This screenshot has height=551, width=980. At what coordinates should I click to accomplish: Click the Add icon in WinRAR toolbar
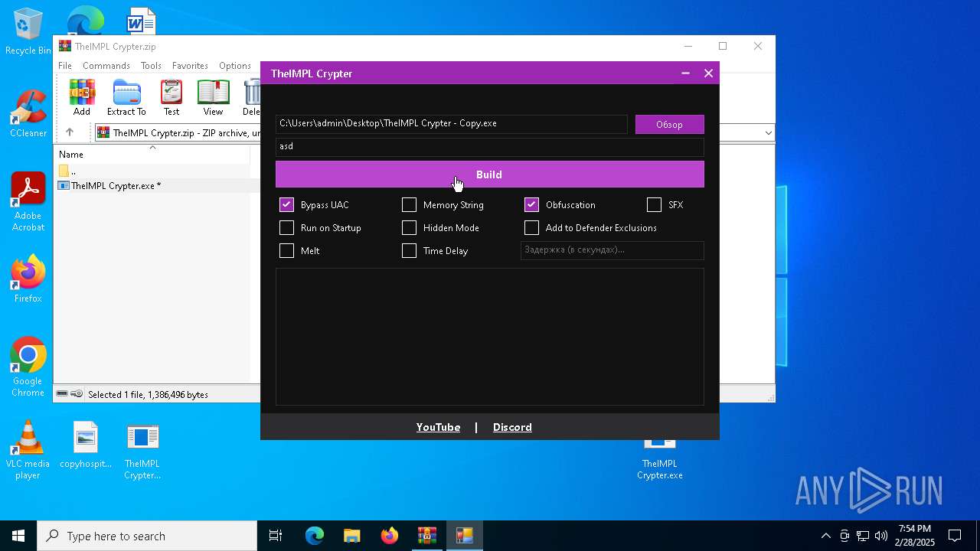82,98
